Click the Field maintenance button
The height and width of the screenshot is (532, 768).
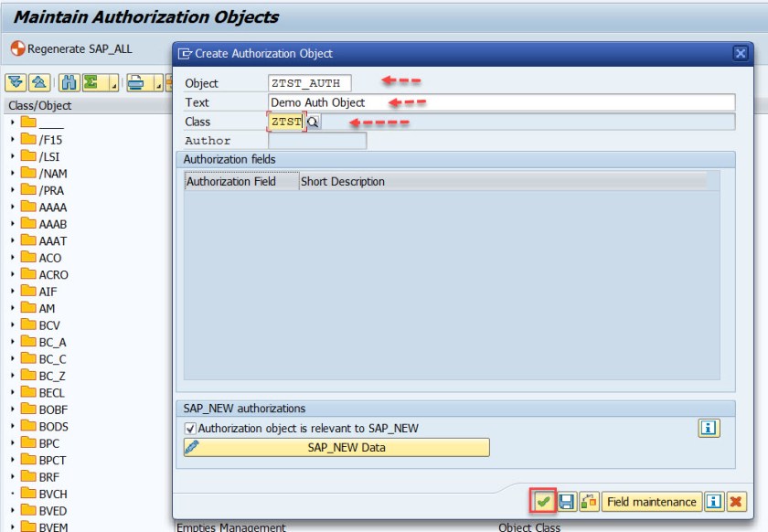coord(651,502)
